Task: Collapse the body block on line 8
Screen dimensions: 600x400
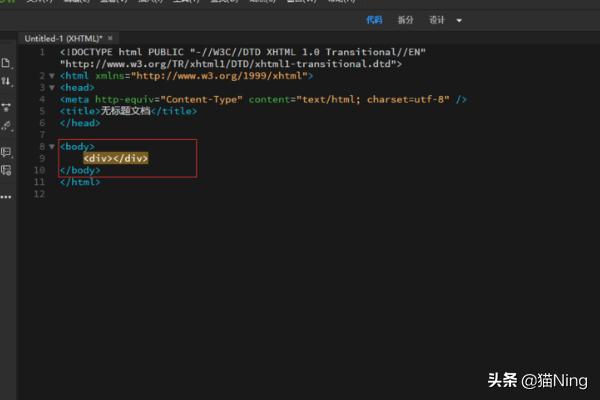Action: pos(52,147)
